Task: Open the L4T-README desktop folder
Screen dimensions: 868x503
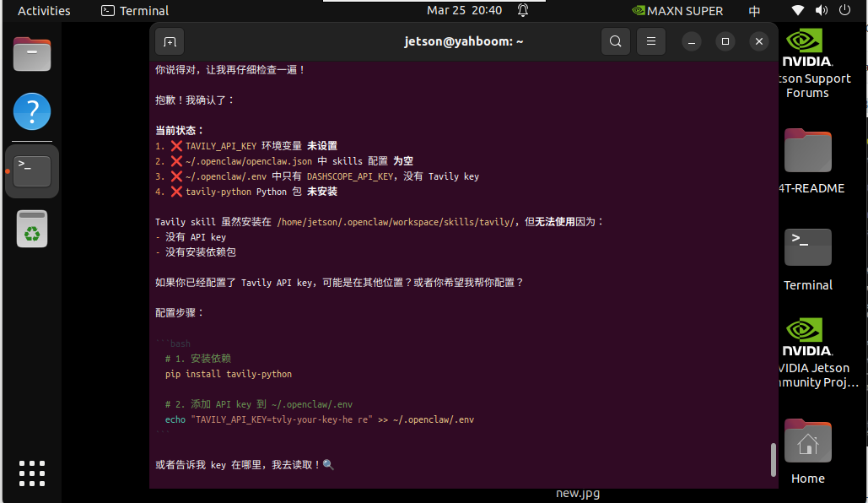Action: [808, 160]
